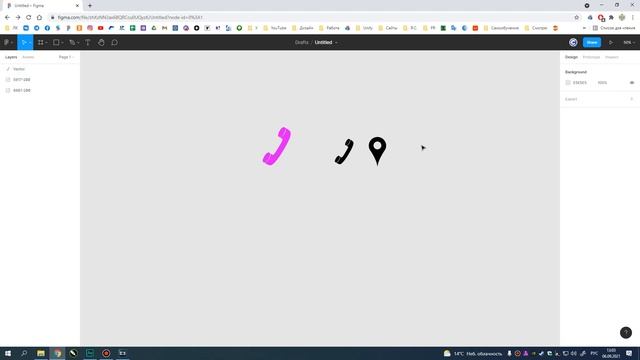Click the Instagram bookmark icon
Screen dimensions: 640x360
[x=90, y=28]
